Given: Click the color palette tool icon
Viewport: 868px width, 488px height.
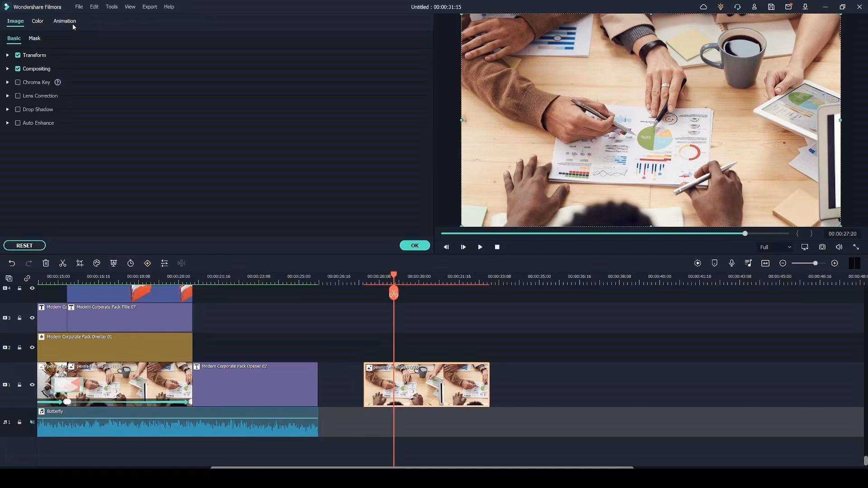Looking at the screenshot, I should [97, 263].
